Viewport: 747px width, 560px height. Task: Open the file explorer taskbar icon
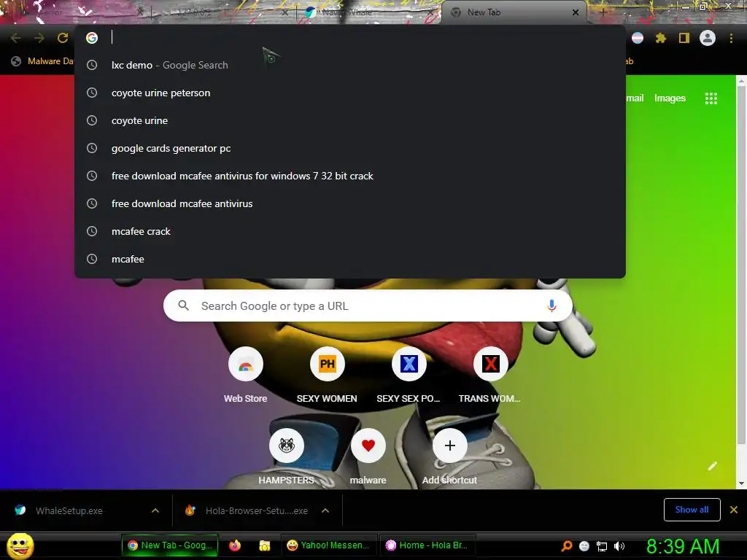pos(264,545)
